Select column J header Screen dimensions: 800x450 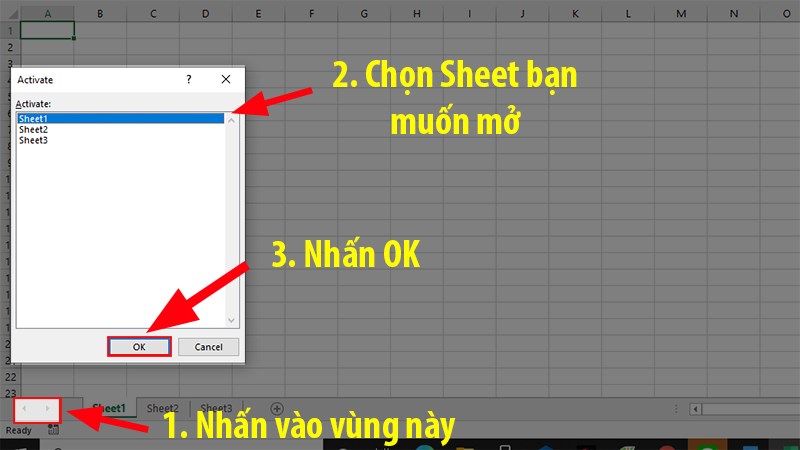[522, 14]
